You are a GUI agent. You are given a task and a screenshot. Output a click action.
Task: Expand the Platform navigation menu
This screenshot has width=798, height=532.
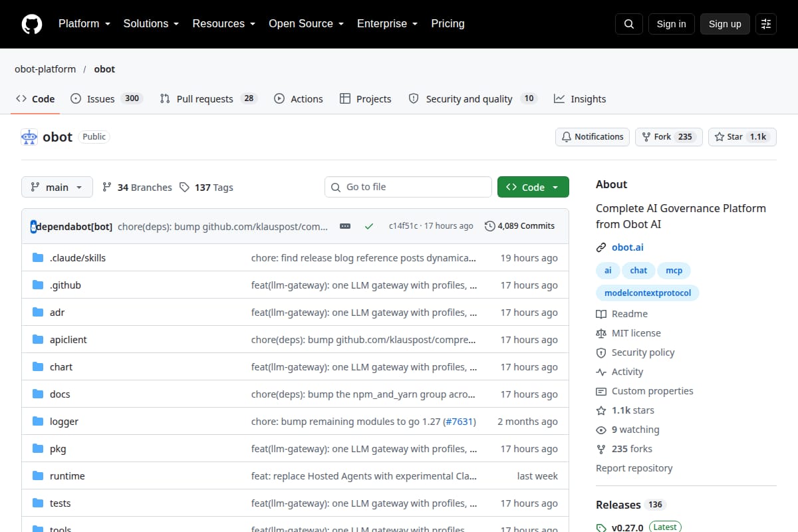[x=83, y=24]
